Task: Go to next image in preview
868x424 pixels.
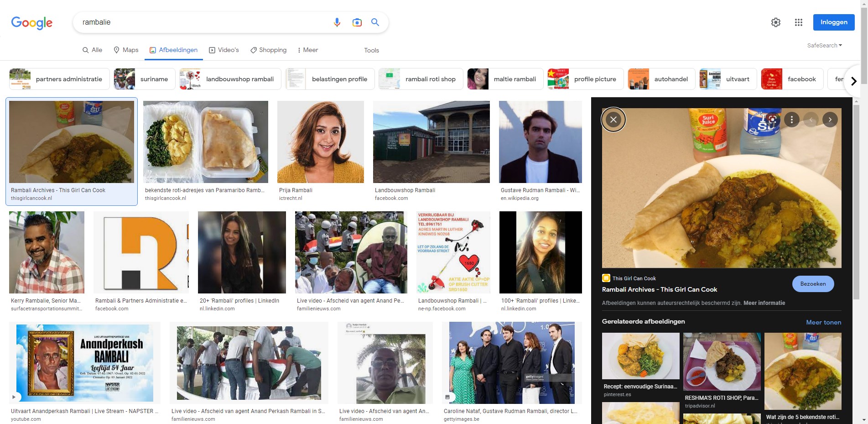Action: click(x=830, y=120)
